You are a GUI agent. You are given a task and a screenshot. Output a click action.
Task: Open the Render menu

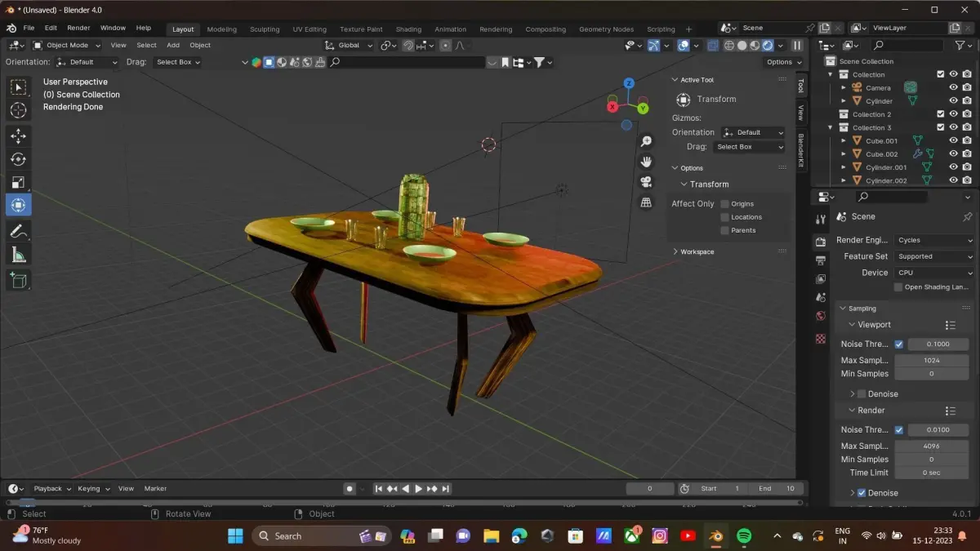pyautogui.click(x=78, y=28)
